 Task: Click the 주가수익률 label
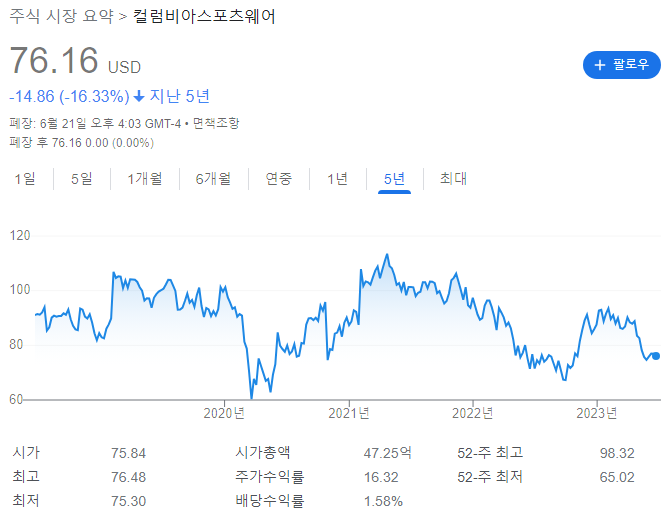click(x=269, y=477)
